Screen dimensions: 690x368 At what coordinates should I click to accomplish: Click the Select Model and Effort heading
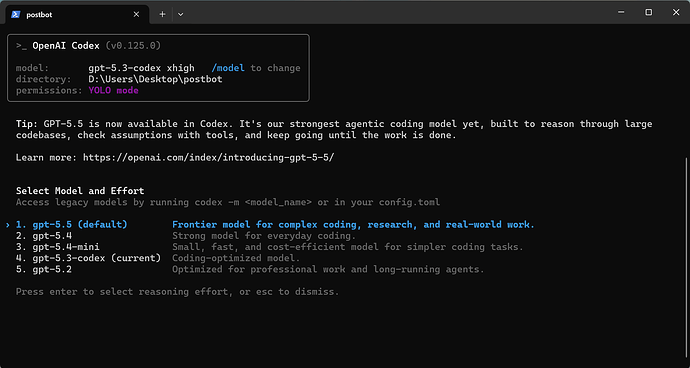(x=80, y=191)
